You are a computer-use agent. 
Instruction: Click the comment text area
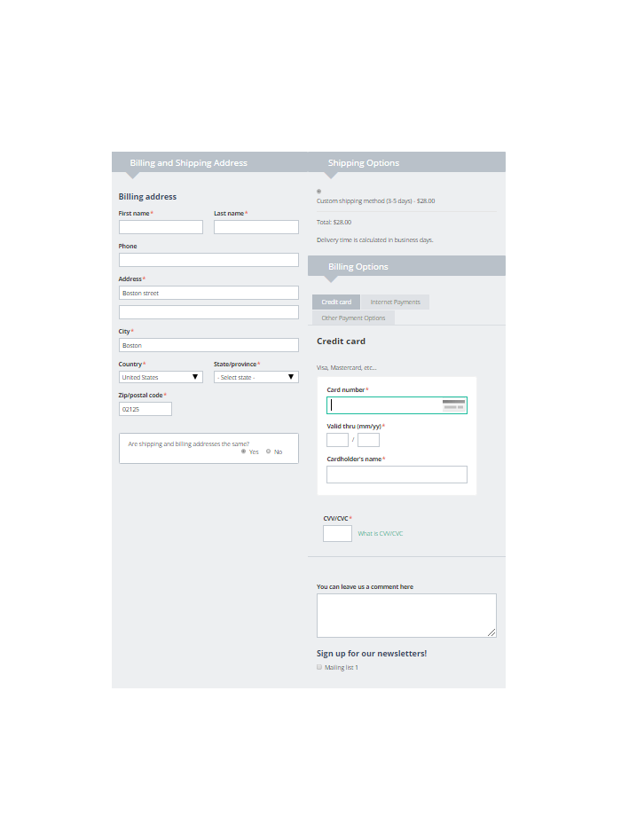pyautogui.click(x=406, y=616)
